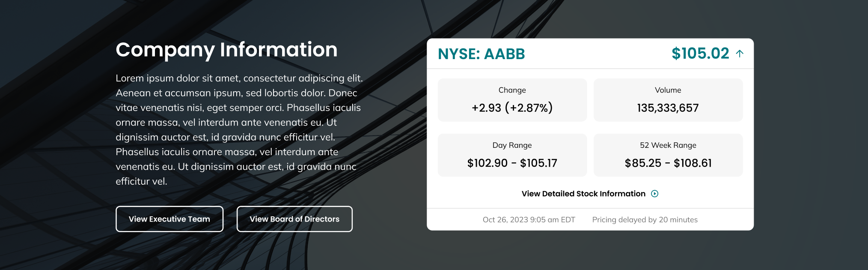Click the circled play arrow icon
This screenshot has width=868, height=270.
pyautogui.click(x=654, y=194)
